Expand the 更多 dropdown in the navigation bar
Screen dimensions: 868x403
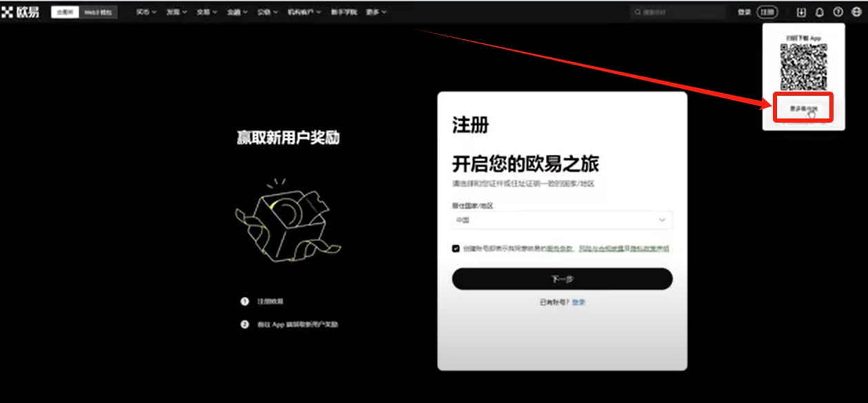click(376, 12)
